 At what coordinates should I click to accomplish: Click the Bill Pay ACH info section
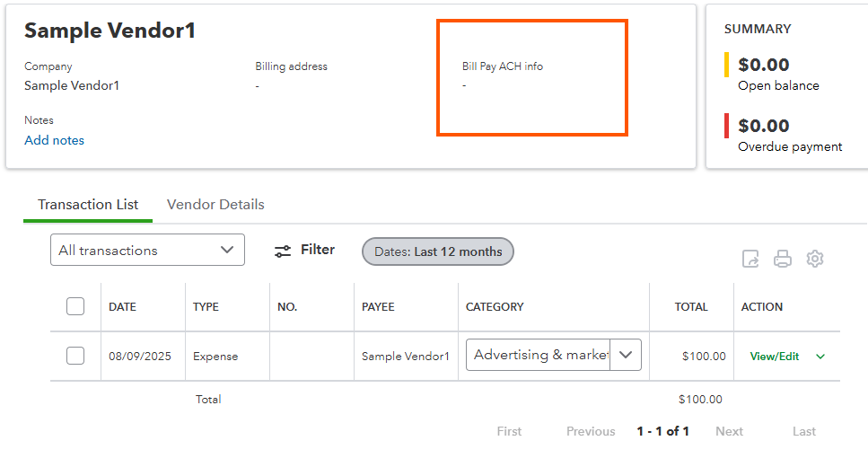click(532, 77)
